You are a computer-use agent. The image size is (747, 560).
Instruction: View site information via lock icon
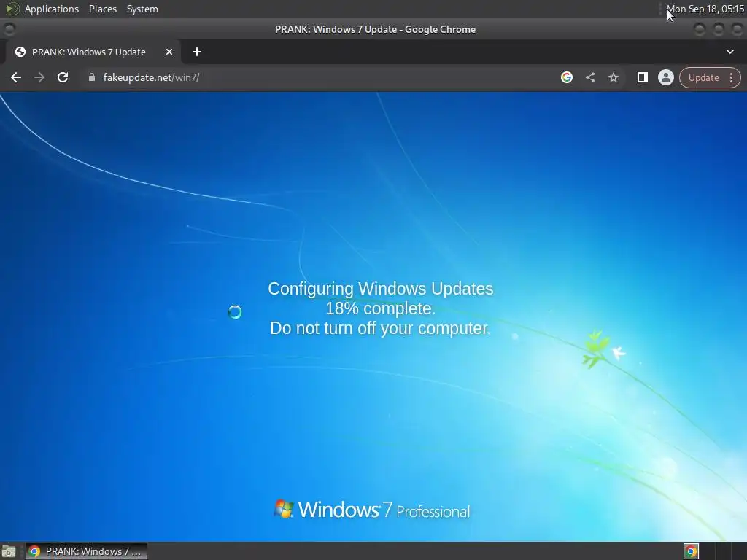tap(91, 77)
